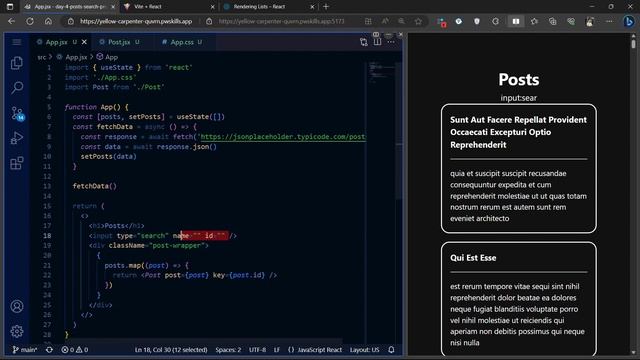Split the editor to the right
The height and width of the screenshot is (360, 640).
[377, 42]
